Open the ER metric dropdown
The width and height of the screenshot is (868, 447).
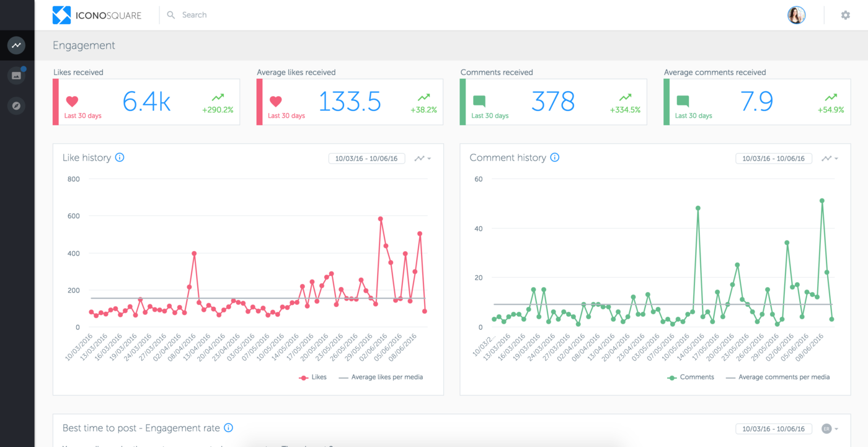point(830,429)
